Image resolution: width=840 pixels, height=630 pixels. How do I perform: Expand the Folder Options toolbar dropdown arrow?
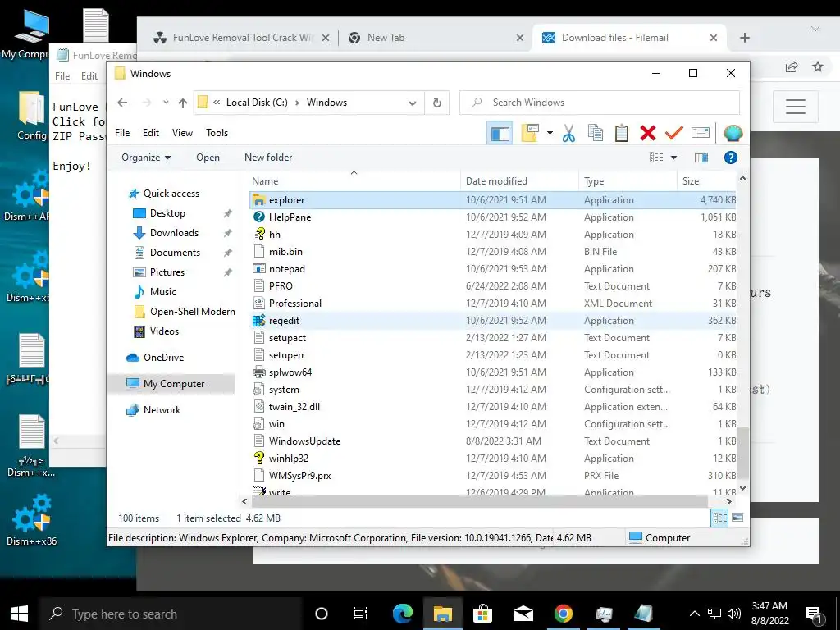tap(550, 134)
